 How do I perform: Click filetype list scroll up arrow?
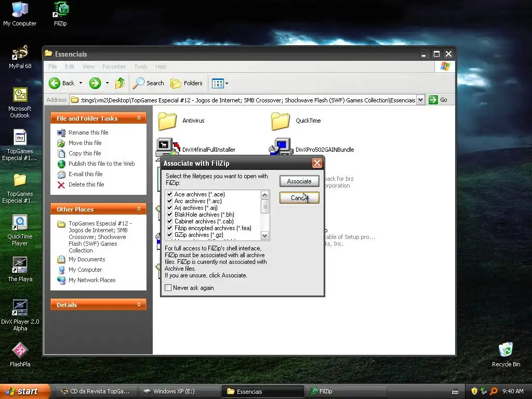264,195
